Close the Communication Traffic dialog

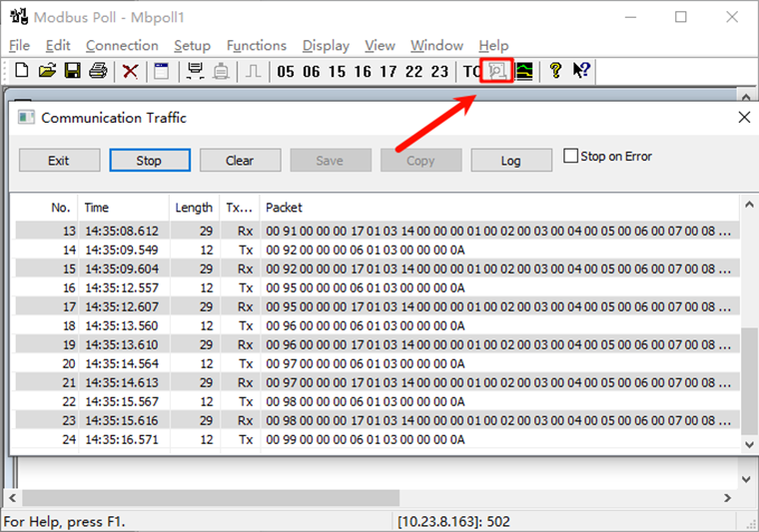tap(744, 117)
